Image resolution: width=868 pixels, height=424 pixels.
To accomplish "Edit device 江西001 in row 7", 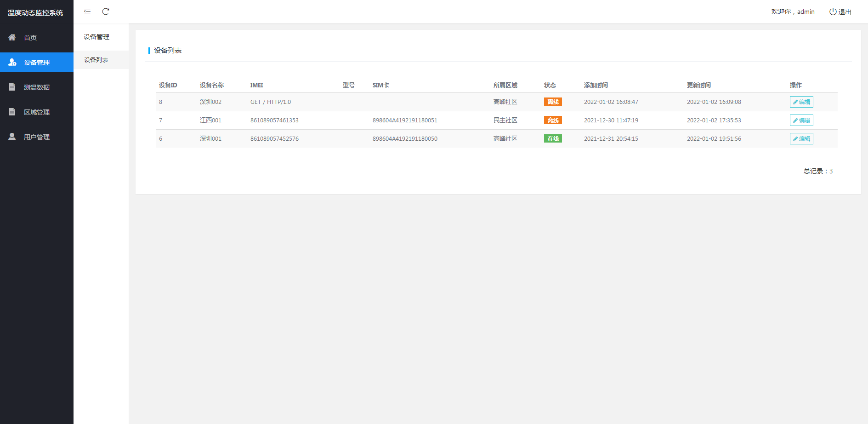I will pos(801,120).
